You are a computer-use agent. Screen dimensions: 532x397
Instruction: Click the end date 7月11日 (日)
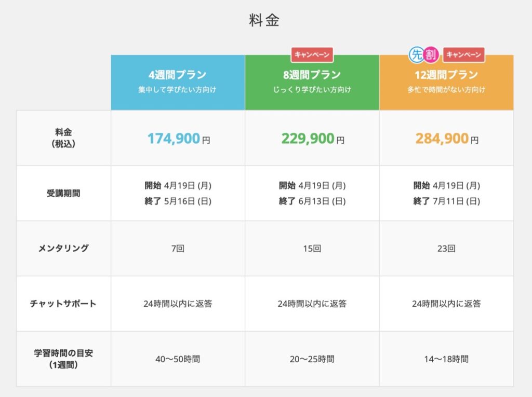[x=456, y=201]
